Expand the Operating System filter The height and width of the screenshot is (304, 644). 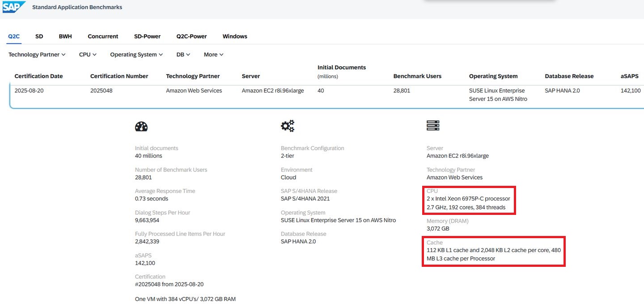pyautogui.click(x=136, y=55)
